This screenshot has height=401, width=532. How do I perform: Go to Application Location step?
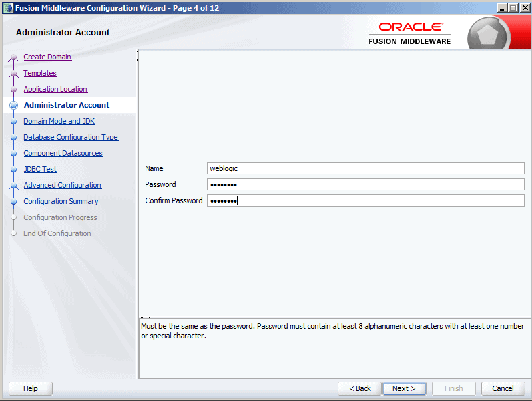(x=55, y=89)
